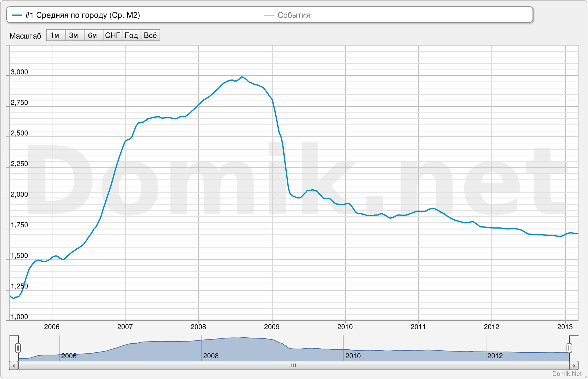Click the 2010 x-axis label
The width and height of the screenshot is (588, 379).
tap(345, 327)
